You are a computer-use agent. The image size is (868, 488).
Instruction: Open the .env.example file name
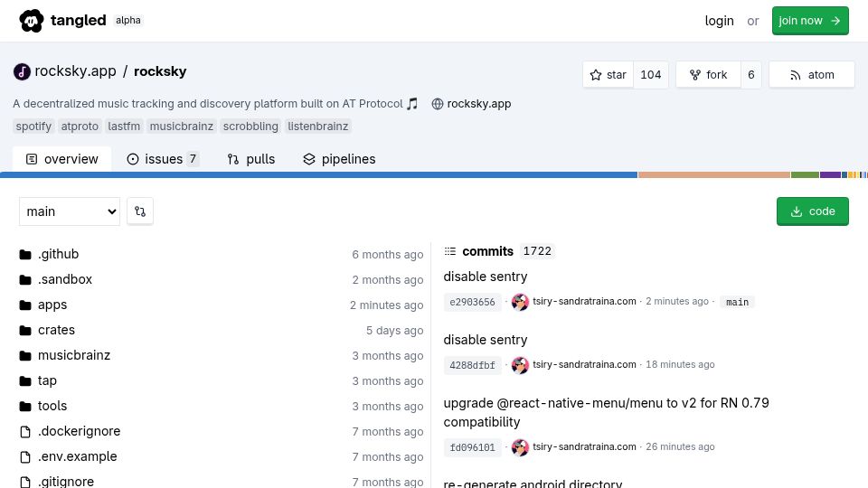(78, 457)
